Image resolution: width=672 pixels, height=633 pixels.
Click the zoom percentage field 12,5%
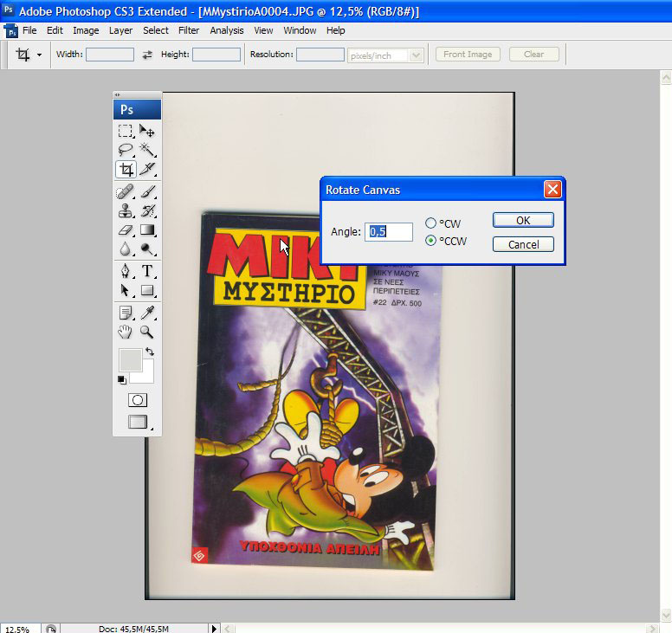tap(19, 629)
